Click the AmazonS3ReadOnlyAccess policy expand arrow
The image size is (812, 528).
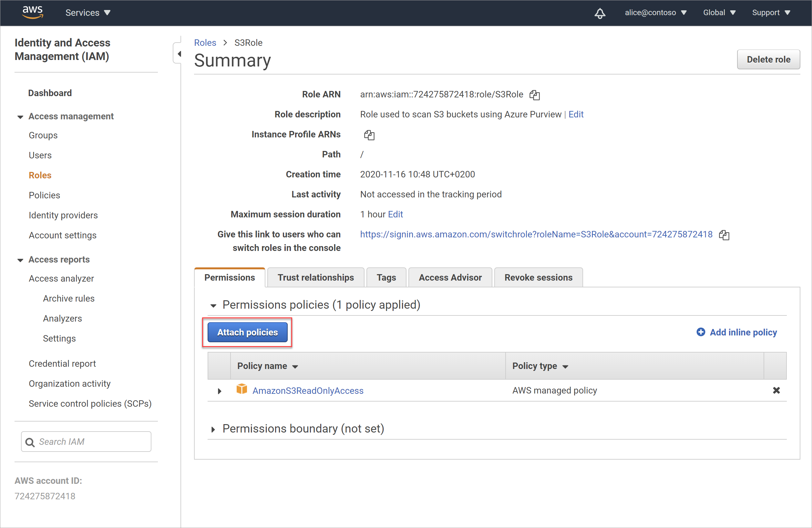pos(220,390)
